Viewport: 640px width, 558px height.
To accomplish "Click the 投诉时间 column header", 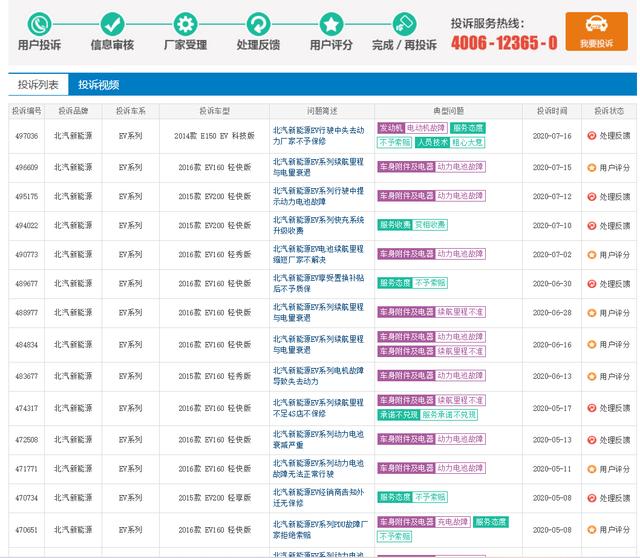I will tap(552, 111).
